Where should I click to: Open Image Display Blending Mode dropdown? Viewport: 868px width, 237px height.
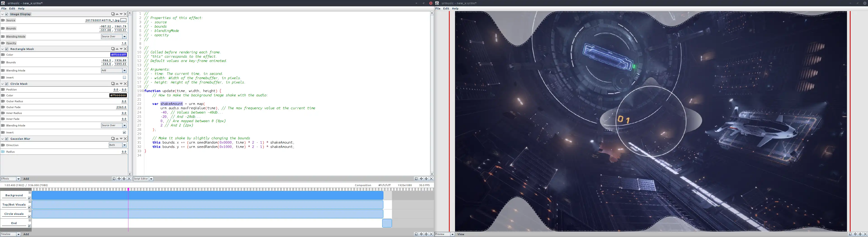click(114, 36)
